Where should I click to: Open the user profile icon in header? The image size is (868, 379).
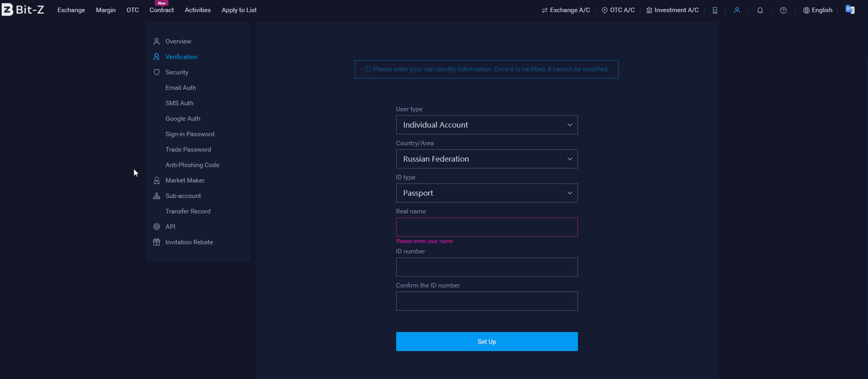(x=737, y=10)
